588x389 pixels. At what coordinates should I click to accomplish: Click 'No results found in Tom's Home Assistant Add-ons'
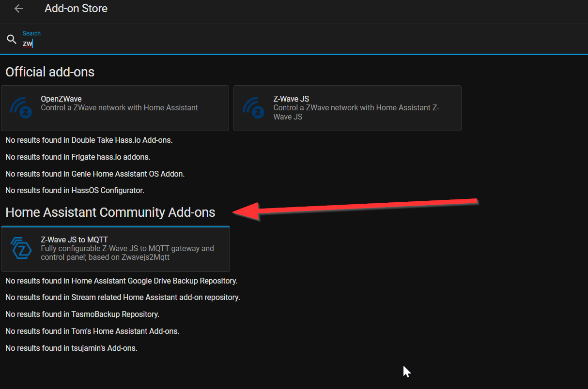coord(93,331)
